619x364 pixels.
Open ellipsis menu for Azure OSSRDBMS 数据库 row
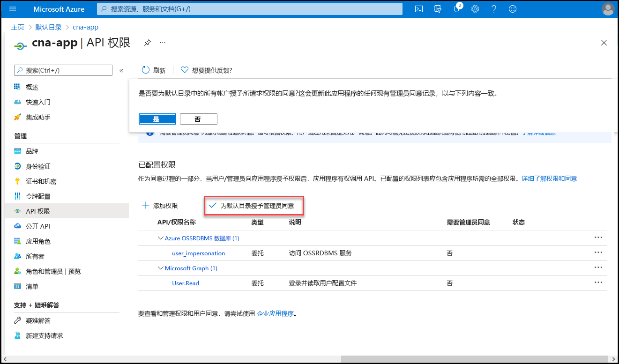(598, 238)
